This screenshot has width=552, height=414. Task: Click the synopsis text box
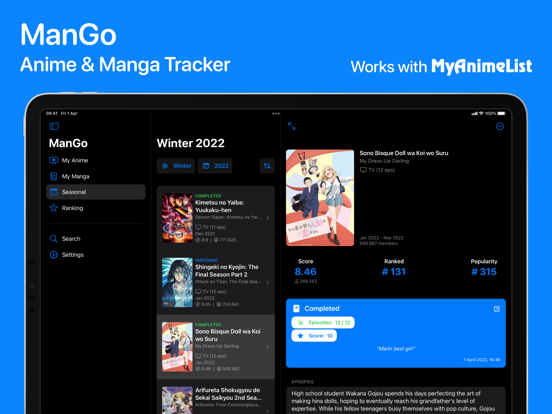click(x=396, y=401)
